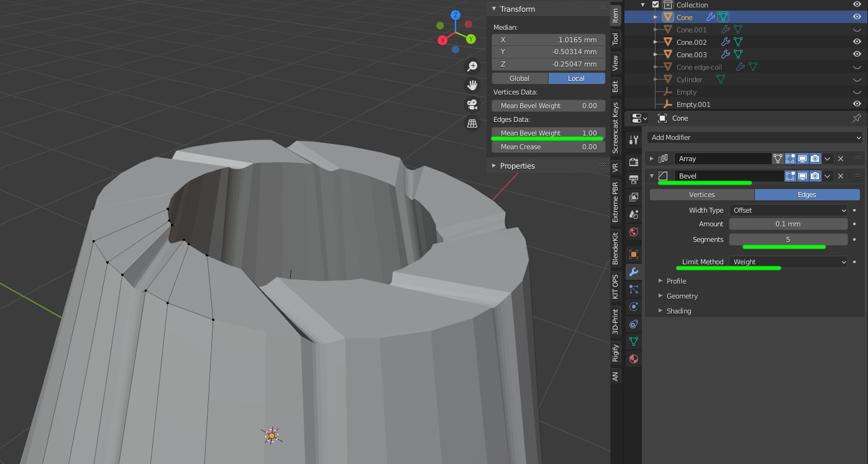Toggle camera view icon in viewport
The width and height of the screenshot is (868, 464).
click(x=472, y=104)
